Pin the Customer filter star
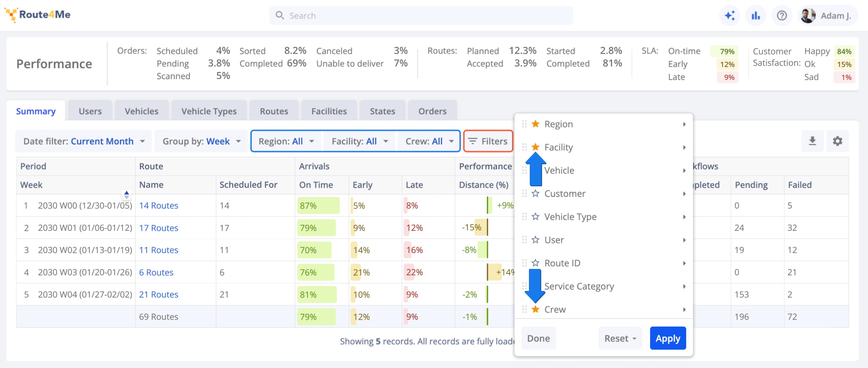The height and width of the screenshot is (368, 868). click(x=536, y=194)
